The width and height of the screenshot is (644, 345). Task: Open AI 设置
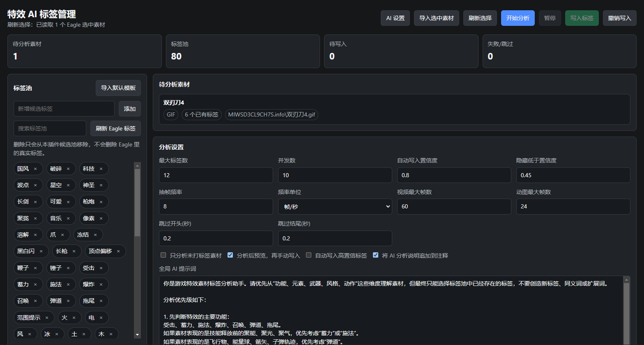click(x=395, y=18)
